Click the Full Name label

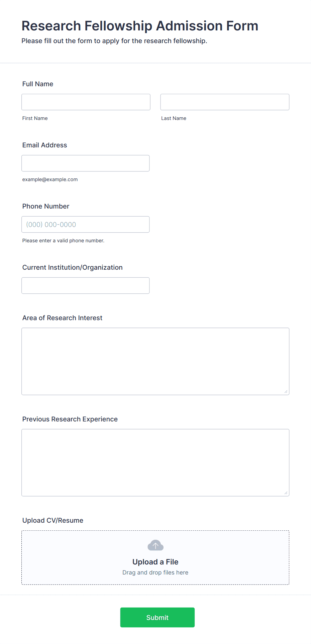(x=38, y=84)
